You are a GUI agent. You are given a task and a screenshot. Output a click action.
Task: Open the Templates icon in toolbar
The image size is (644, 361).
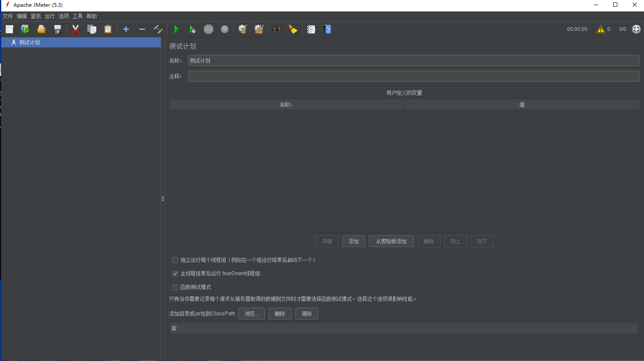click(25, 29)
